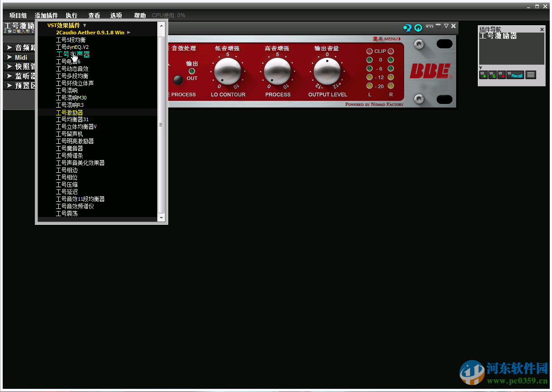Open the preset list icon in 插件导航 panel
The height and width of the screenshot is (392, 552).
[x=530, y=74]
